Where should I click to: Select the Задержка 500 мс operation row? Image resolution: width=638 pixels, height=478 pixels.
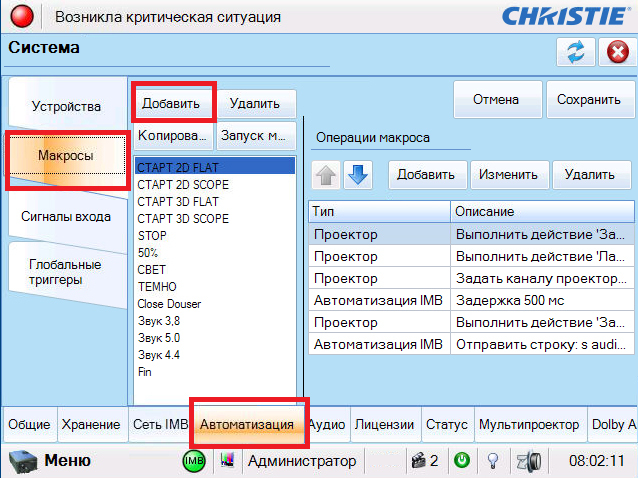pyautogui.click(x=471, y=301)
